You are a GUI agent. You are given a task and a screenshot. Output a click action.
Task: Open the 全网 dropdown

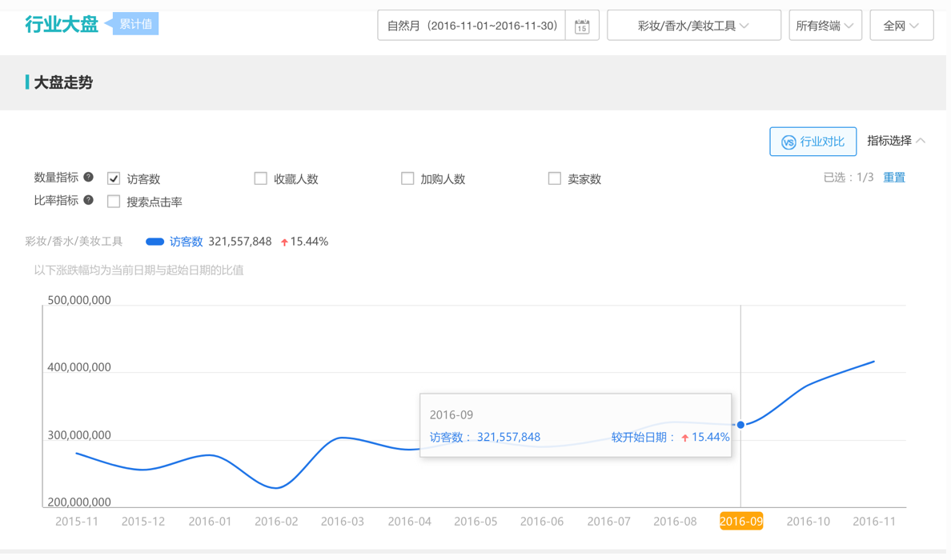901,26
